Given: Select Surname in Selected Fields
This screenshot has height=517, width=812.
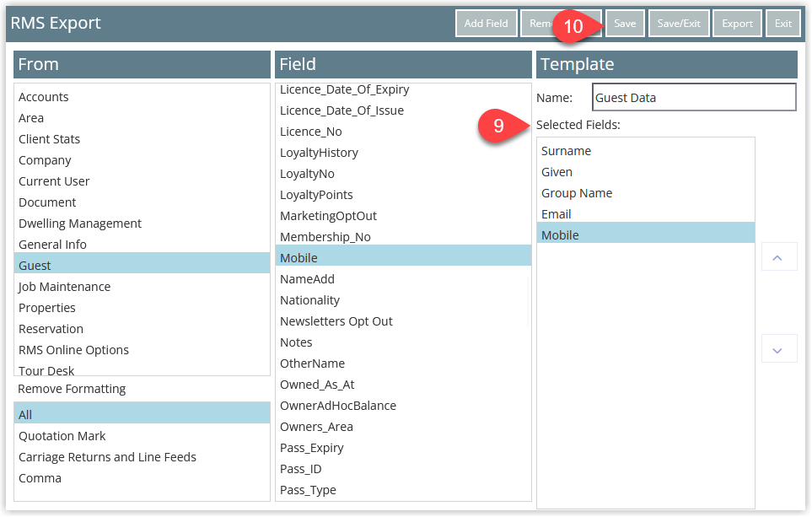Looking at the screenshot, I should click(646, 151).
